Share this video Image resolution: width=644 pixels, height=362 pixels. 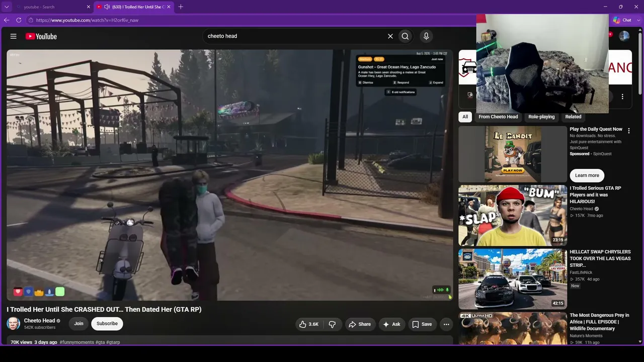360,324
